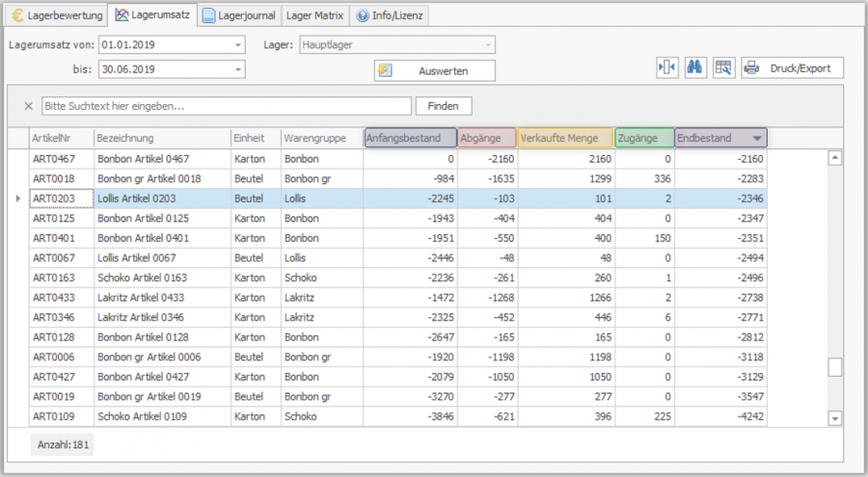Click the column best-fit icon button

(x=667, y=68)
